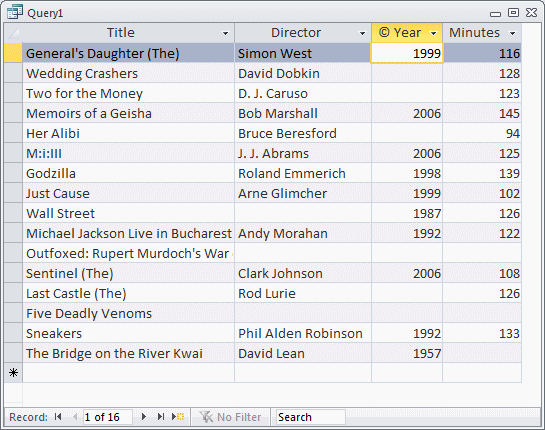Click the 133 minutes cell
Image resolution: width=545 pixels, height=430 pixels.
click(482, 333)
